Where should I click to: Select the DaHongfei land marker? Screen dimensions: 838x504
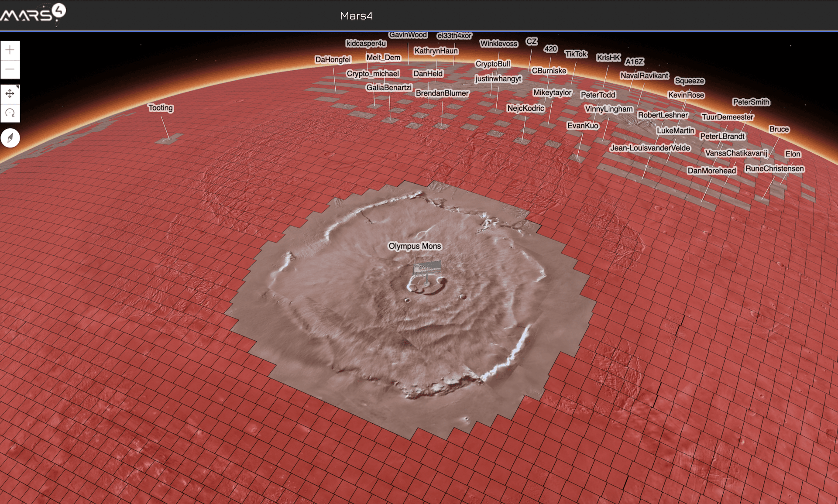tap(333, 59)
